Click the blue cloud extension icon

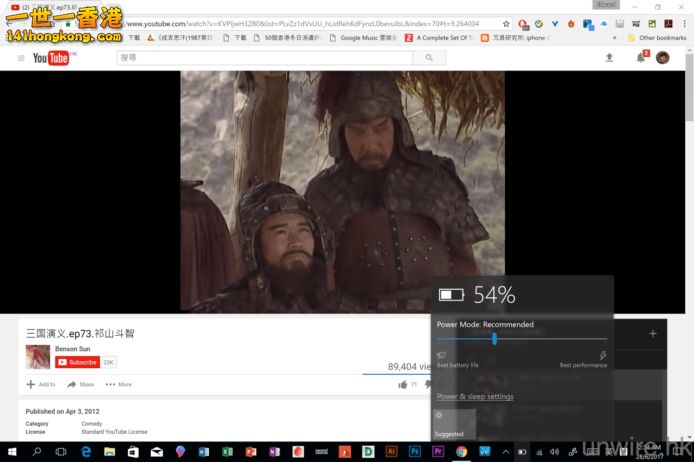click(x=604, y=24)
